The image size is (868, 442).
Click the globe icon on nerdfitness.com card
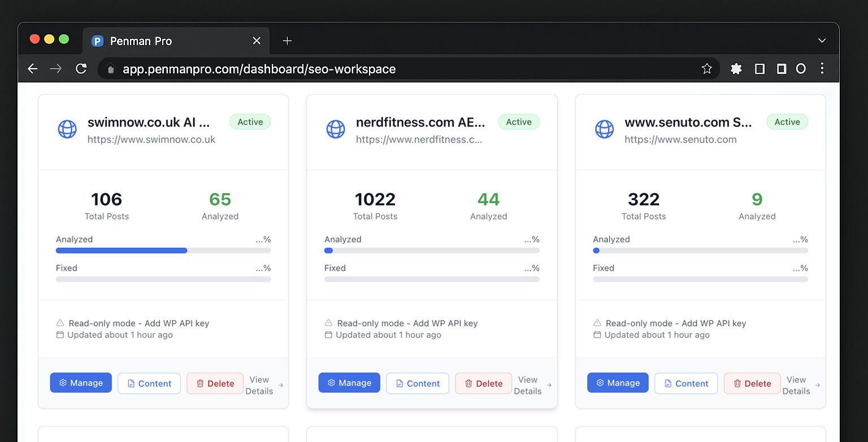point(336,129)
